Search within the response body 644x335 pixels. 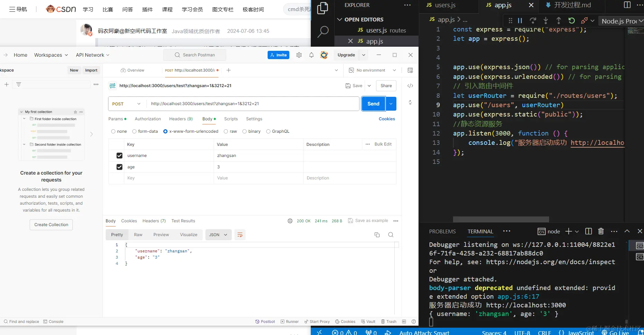[391, 235]
